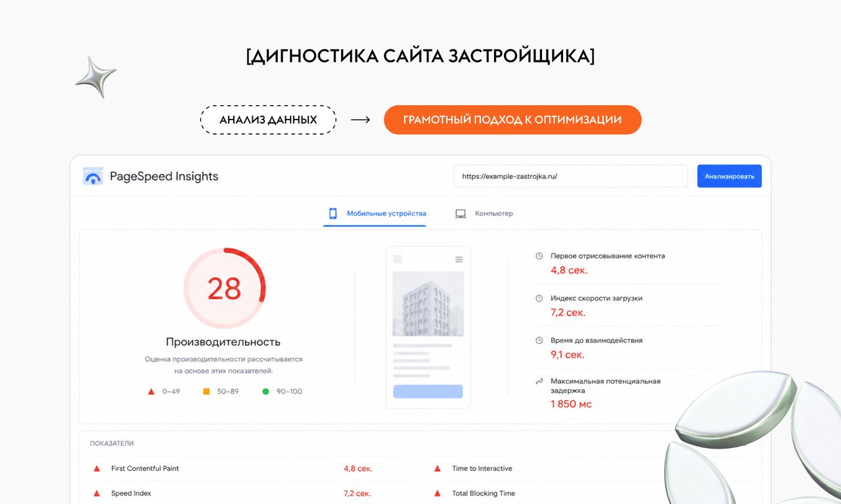Click the red triangle beside Time to Interactive
This screenshot has height=504, width=841.
click(437, 469)
